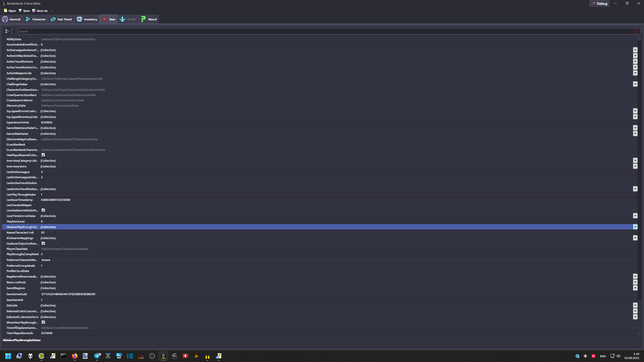Open Debug tools in title bar

point(599,4)
